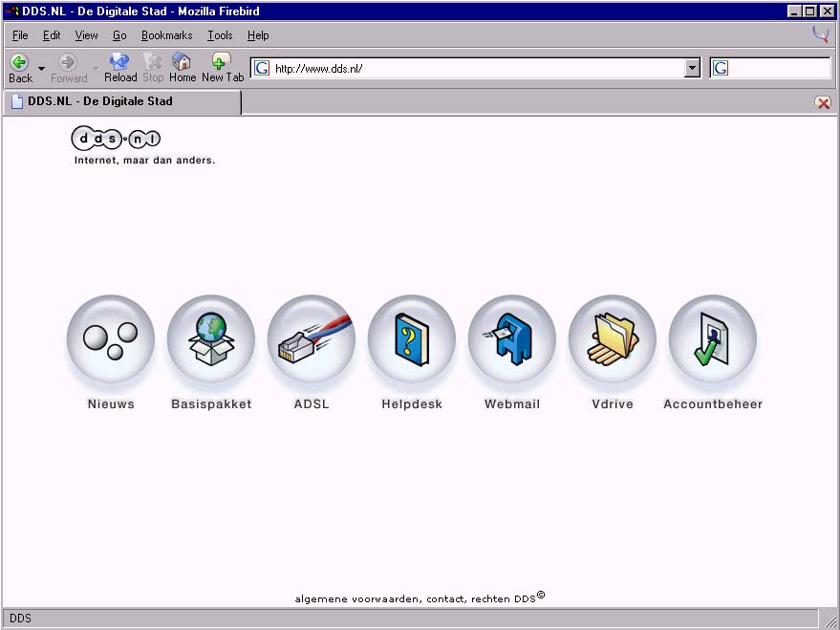The height and width of the screenshot is (630, 840).
Task: Click the dds.nl logo
Action: click(116, 139)
